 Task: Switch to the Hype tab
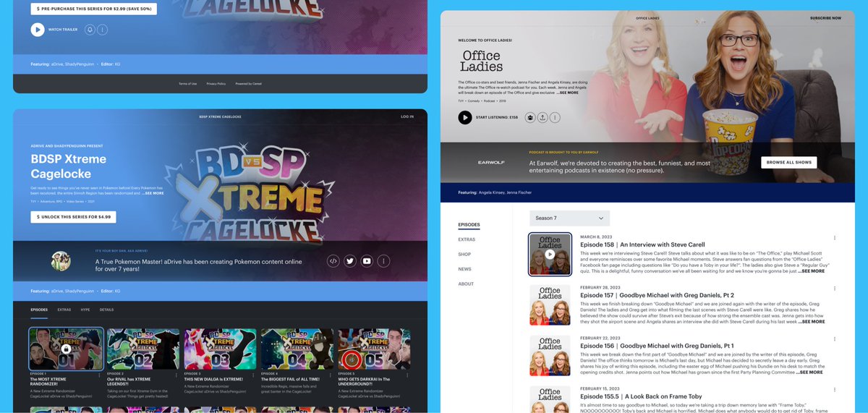click(85, 310)
